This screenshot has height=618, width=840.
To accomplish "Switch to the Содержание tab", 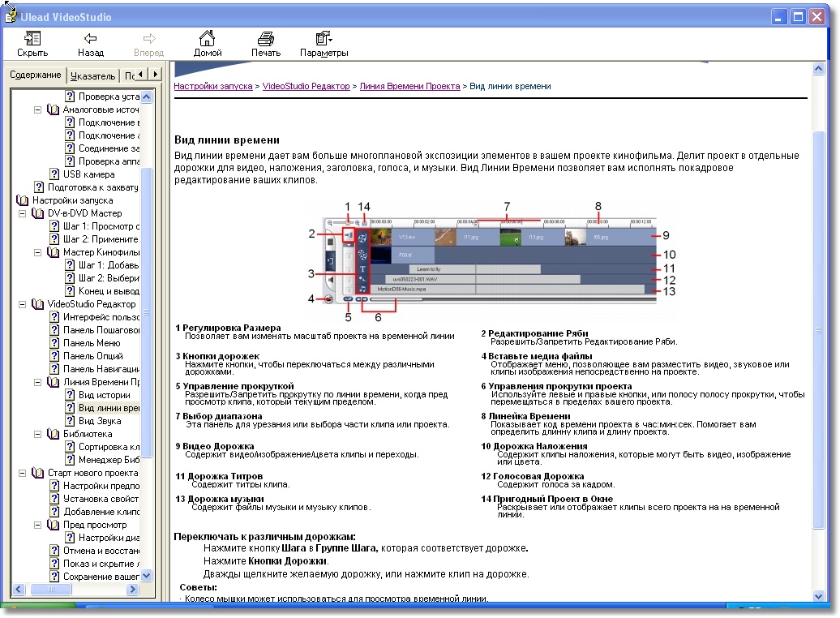I will click(36, 75).
